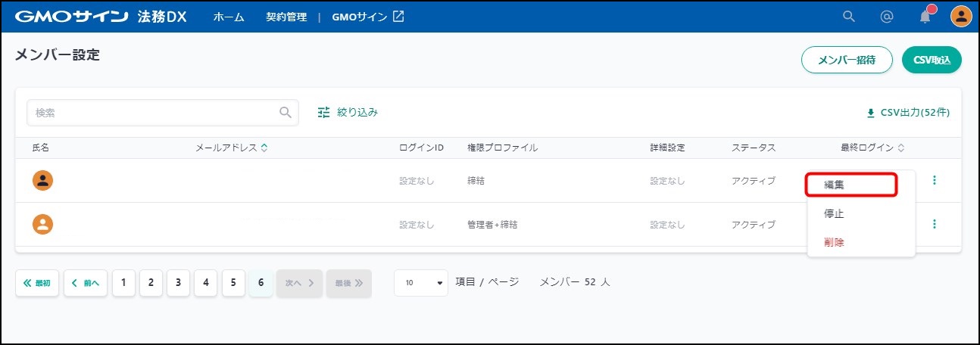Click the search magnifier icon in header

click(849, 17)
